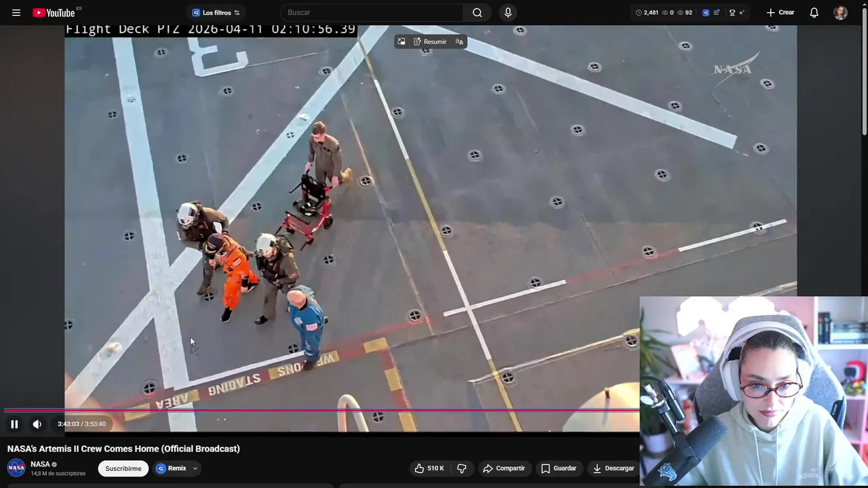
Task: Click Suscribirme to subscribe
Action: [x=123, y=468]
